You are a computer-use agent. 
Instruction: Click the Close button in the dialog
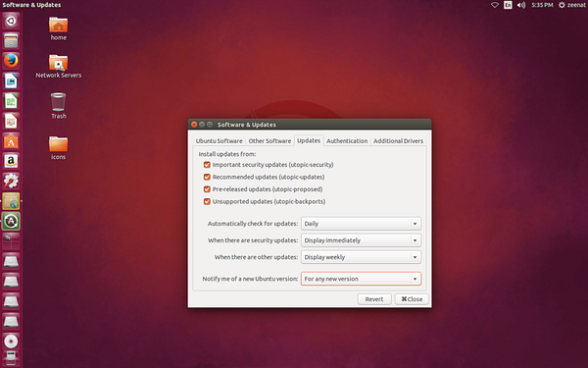[x=412, y=299]
